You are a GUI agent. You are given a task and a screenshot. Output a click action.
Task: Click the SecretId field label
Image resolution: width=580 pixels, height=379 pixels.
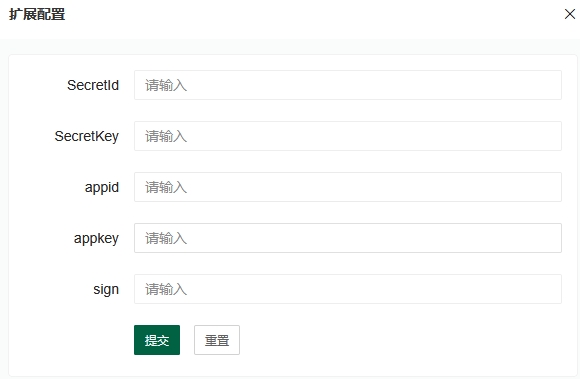coord(93,85)
